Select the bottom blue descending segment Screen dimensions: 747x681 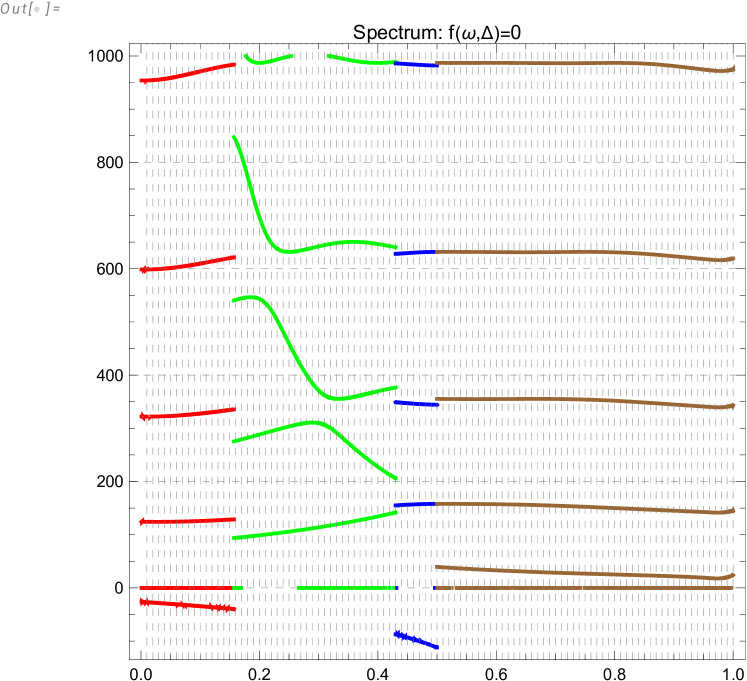coord(417,640)
